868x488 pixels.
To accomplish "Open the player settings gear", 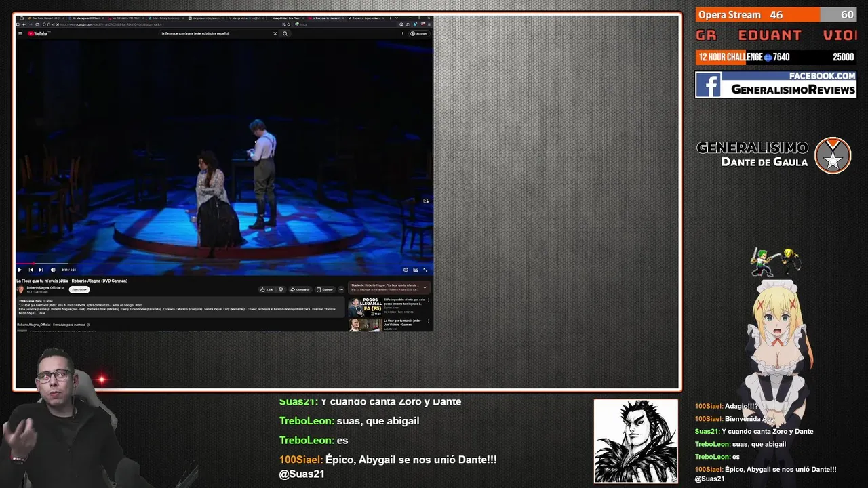I will [x=406, y=270].
